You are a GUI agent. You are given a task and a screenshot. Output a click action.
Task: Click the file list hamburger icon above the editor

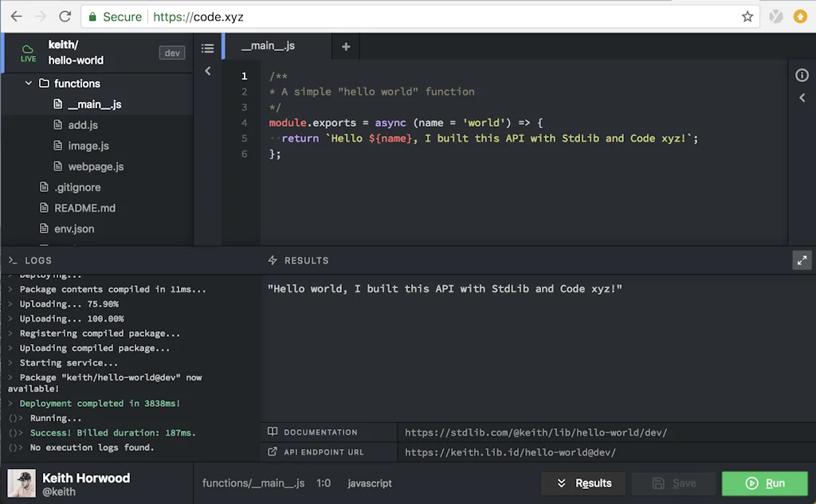[208, 46]
